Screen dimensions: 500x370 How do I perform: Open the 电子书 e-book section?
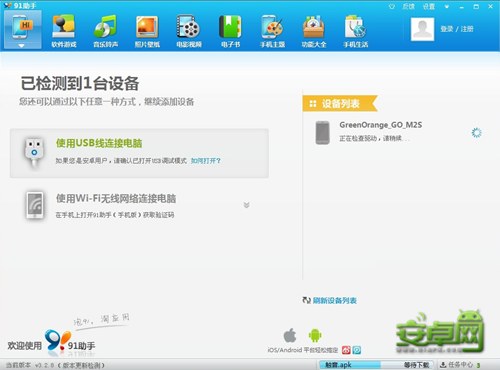tap(230, 31)
